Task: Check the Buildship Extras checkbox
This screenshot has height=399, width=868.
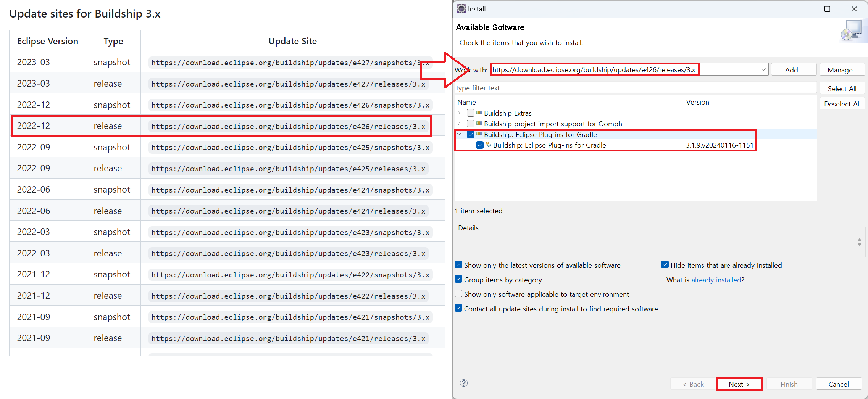Action: [471, 113]
